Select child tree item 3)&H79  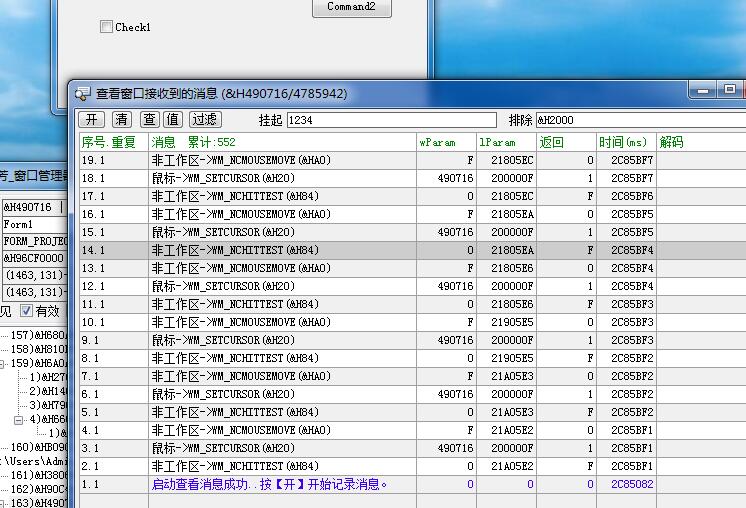point(49,405)
